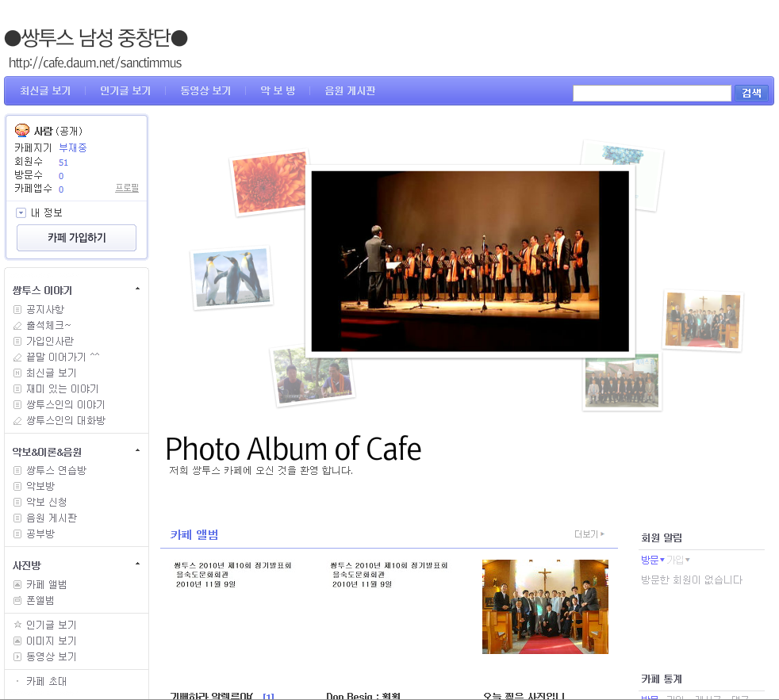Click the 부재중 cafe manager link
Screen dimensions: 779x700
[72, 148]
